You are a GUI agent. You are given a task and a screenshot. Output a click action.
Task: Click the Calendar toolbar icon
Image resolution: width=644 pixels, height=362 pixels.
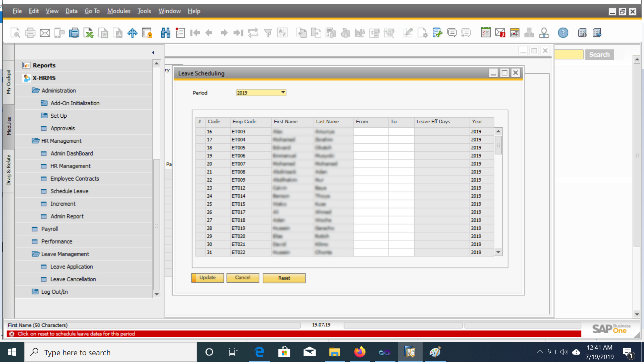coord(515,33)
